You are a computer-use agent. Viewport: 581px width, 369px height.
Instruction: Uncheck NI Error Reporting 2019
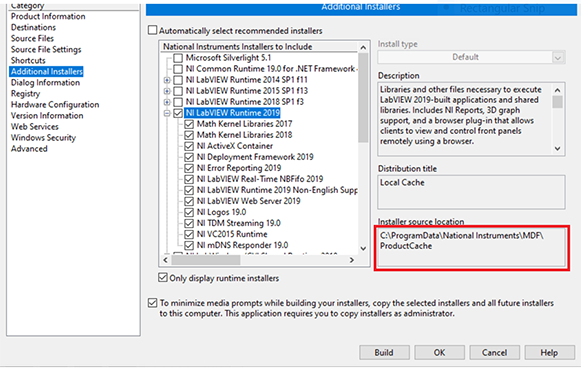point(189,168)
